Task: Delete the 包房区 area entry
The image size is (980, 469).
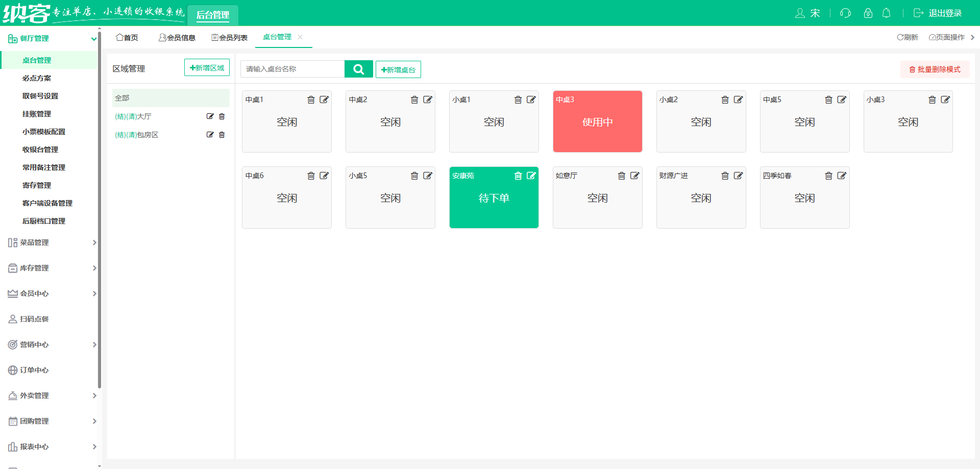Action: [x=222, y=135]
